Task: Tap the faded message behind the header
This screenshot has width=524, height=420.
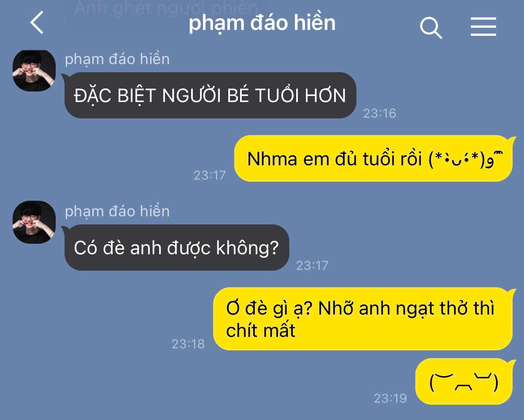Action: [x=166, y=8]
